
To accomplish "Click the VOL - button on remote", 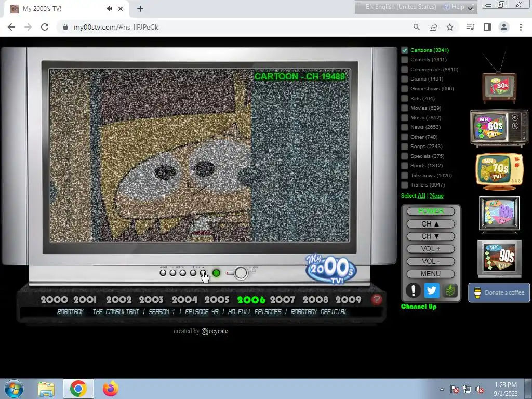I will pyautogui.click(x=431, y=262).
